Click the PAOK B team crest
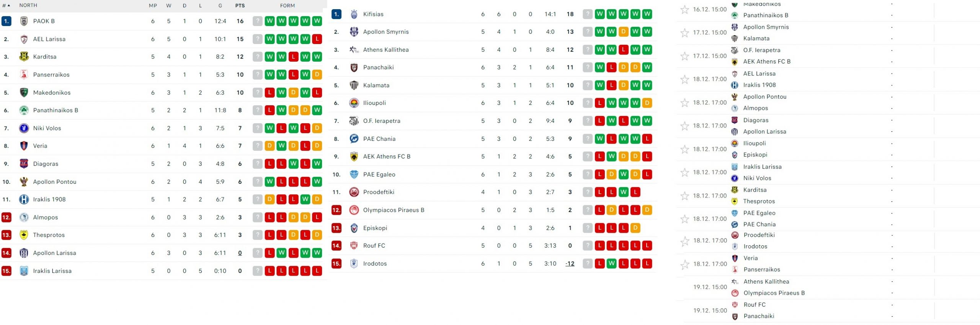 point(24,21)
